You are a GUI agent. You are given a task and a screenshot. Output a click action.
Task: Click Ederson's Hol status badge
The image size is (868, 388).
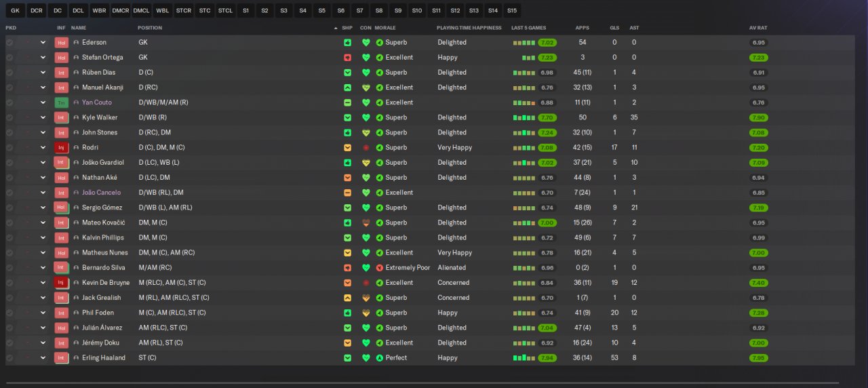[62, 42]
